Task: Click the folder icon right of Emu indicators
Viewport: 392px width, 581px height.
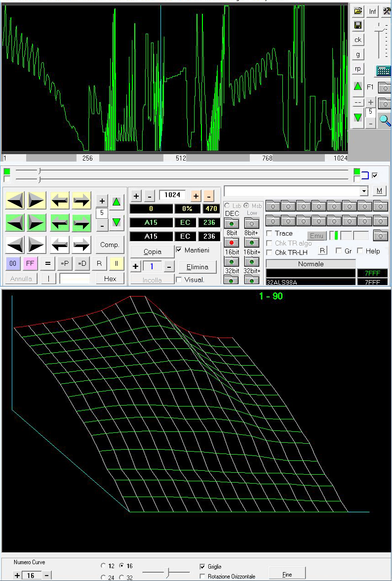Action: point(381,235)
